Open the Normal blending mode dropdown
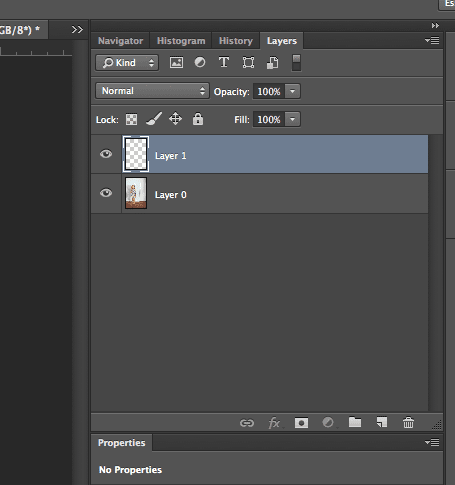The width and height of the screenshot is (455, 485). pos(152,91)
